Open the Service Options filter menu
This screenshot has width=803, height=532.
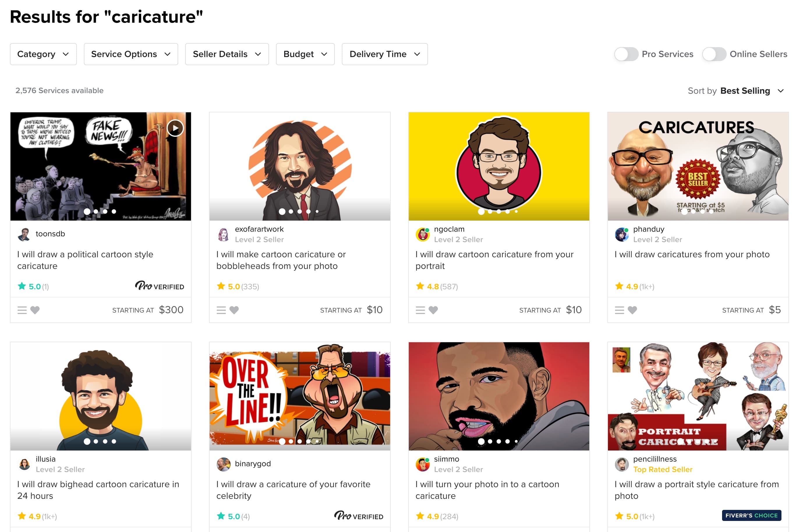tap(131, 54)
